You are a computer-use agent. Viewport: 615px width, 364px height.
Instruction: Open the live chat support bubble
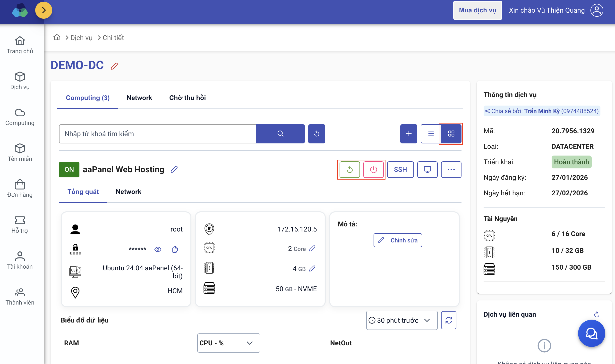(591, 333)
